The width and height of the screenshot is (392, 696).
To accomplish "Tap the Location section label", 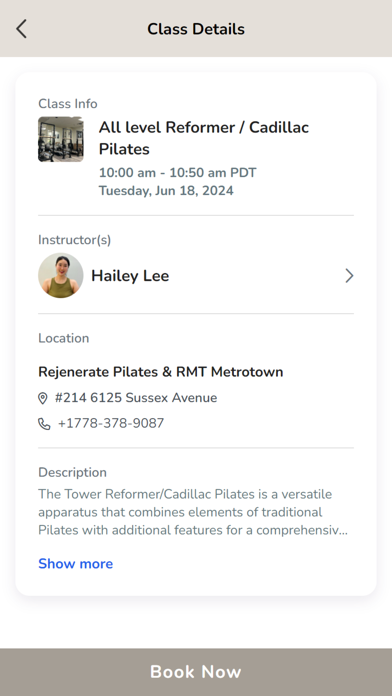I will pyautogui.click(x=63, y=338).
